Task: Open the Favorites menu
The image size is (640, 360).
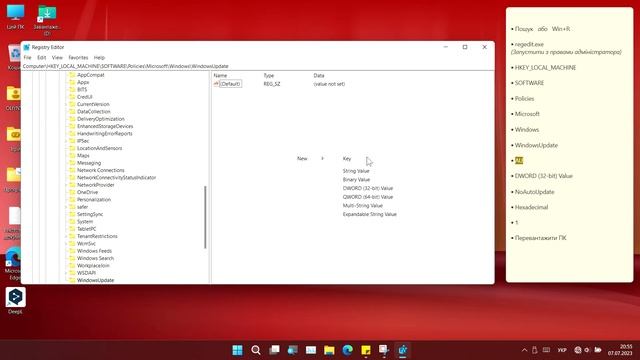Action: click(x=78, y=58)
